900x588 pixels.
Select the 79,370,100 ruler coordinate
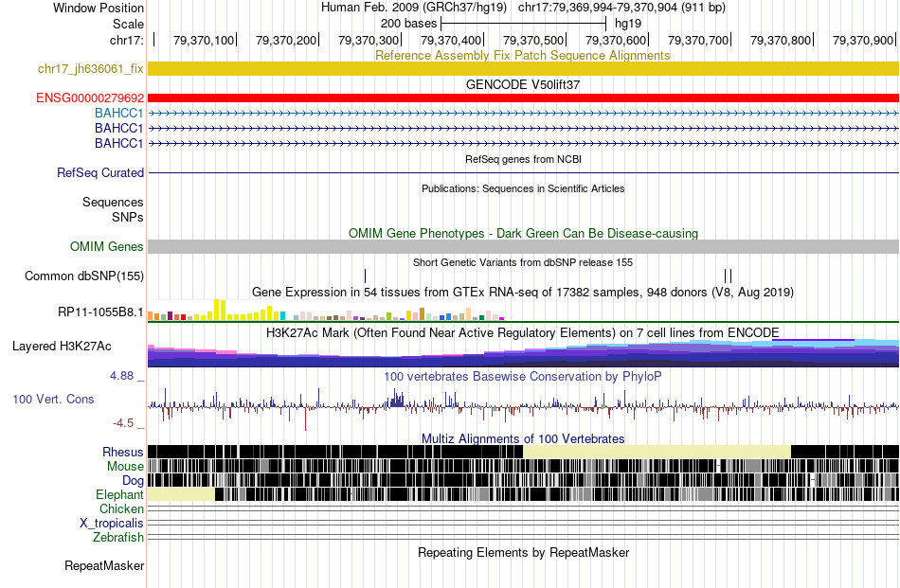[204, 40]
